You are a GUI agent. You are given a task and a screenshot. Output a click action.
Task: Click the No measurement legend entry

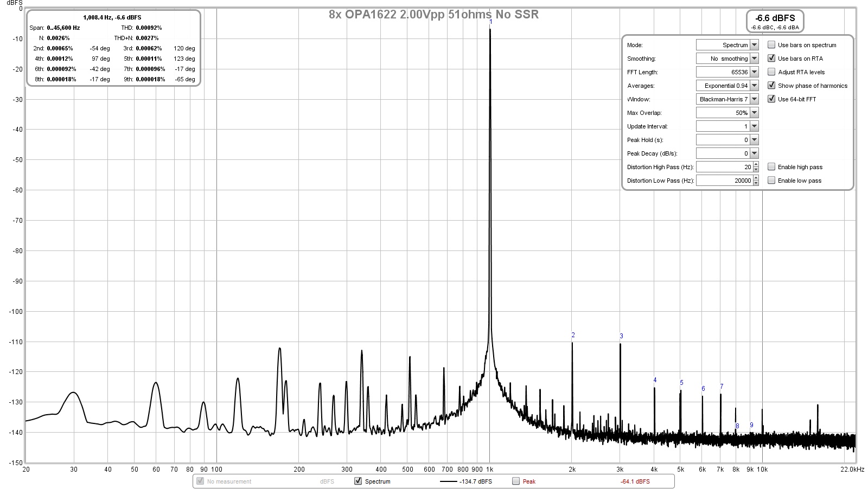[229, 481]
